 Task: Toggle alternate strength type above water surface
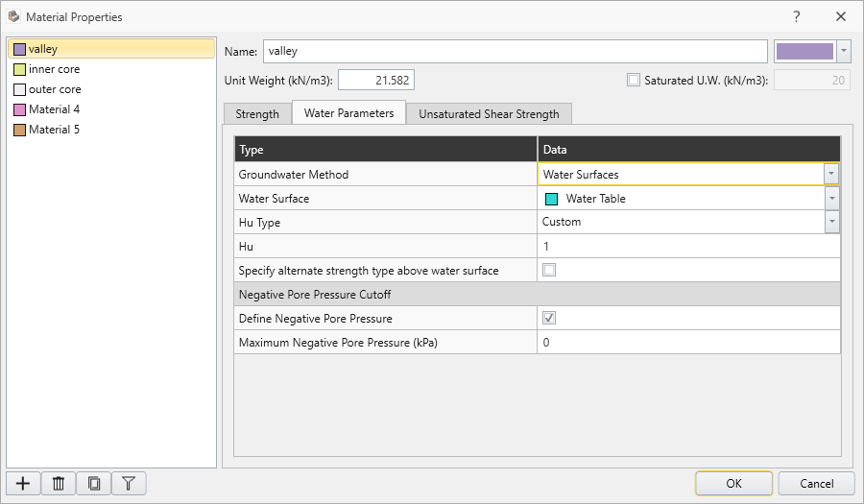pyautogui.click(x=549, y=270)
